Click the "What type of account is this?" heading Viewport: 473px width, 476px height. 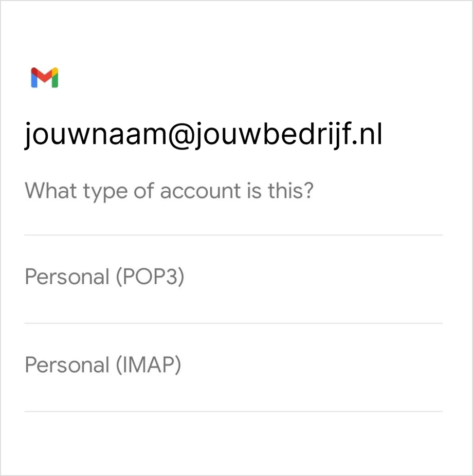tap(169, 191)
